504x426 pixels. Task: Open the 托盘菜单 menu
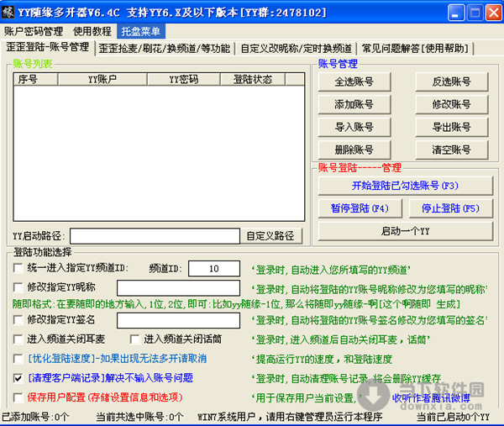click(x=140, y=31)
